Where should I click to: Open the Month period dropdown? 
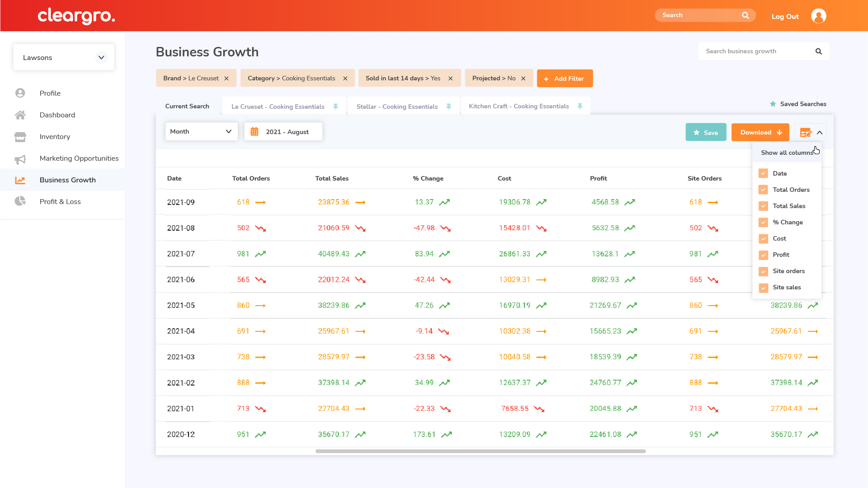tap(201, 131)
